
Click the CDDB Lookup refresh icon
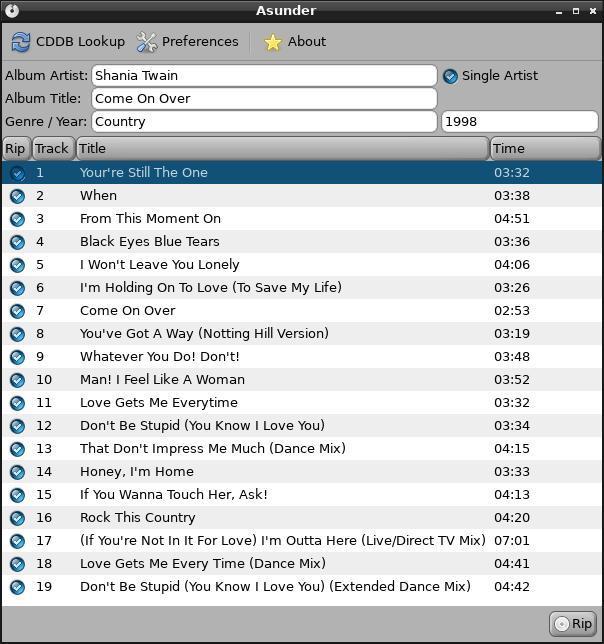(21, 42)
